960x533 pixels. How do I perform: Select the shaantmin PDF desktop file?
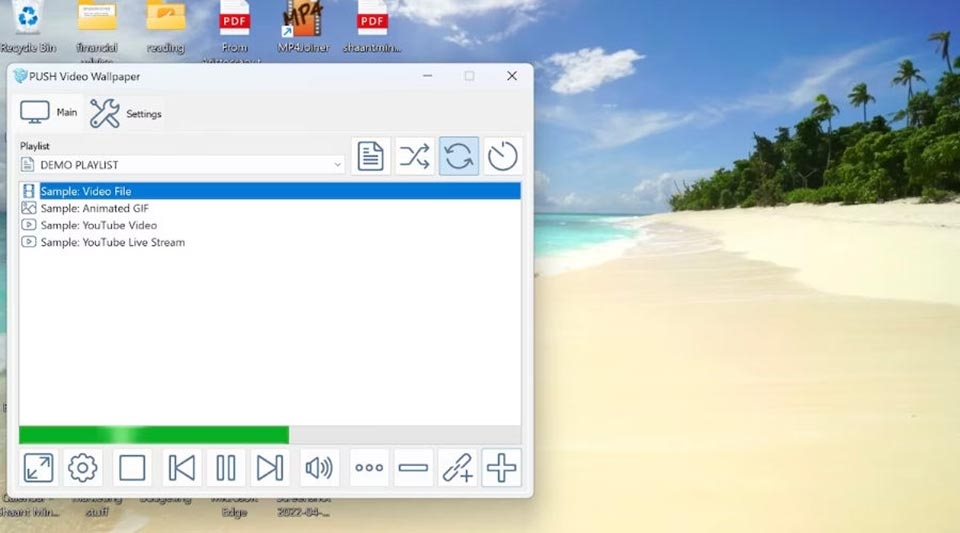click(x=372, y=28)
